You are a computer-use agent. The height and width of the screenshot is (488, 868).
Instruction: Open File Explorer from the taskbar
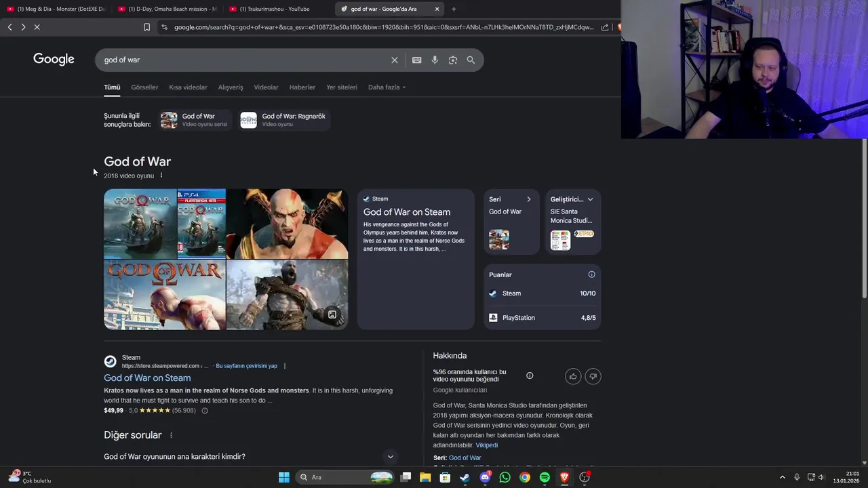[x=425, y=477]
